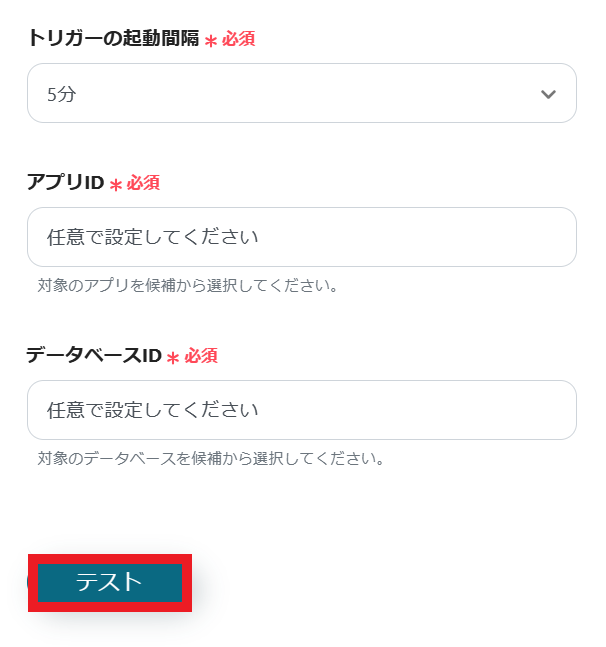Click the hint 対象のデータベースを候補から選択してください
The image size is (606, 647).
(211, 459)
